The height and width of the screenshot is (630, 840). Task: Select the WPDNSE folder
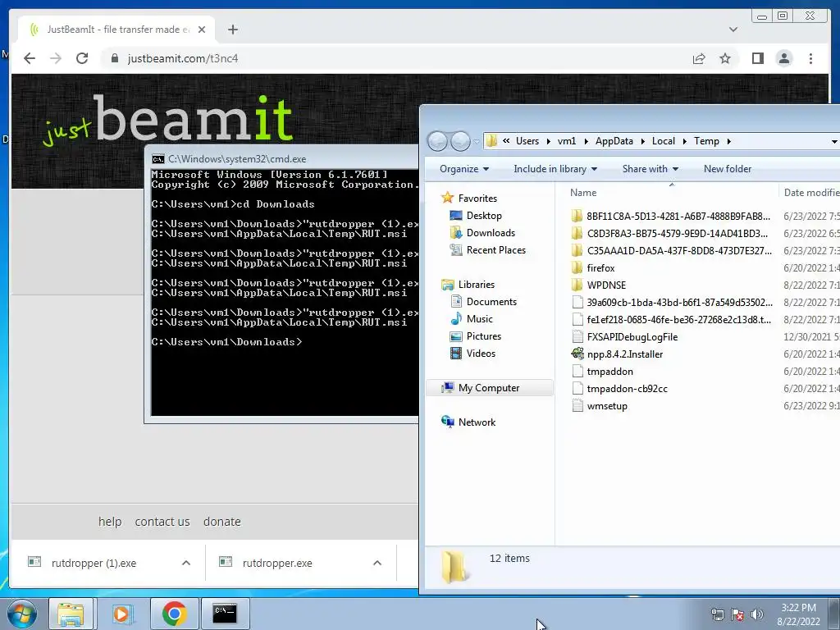tap(606, 285)
